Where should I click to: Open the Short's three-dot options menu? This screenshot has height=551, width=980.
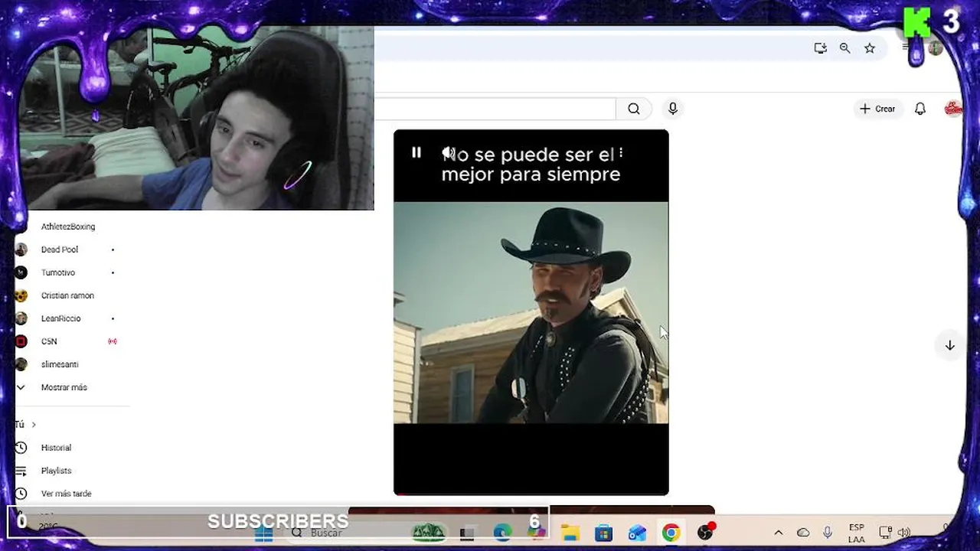coord(621,153)
